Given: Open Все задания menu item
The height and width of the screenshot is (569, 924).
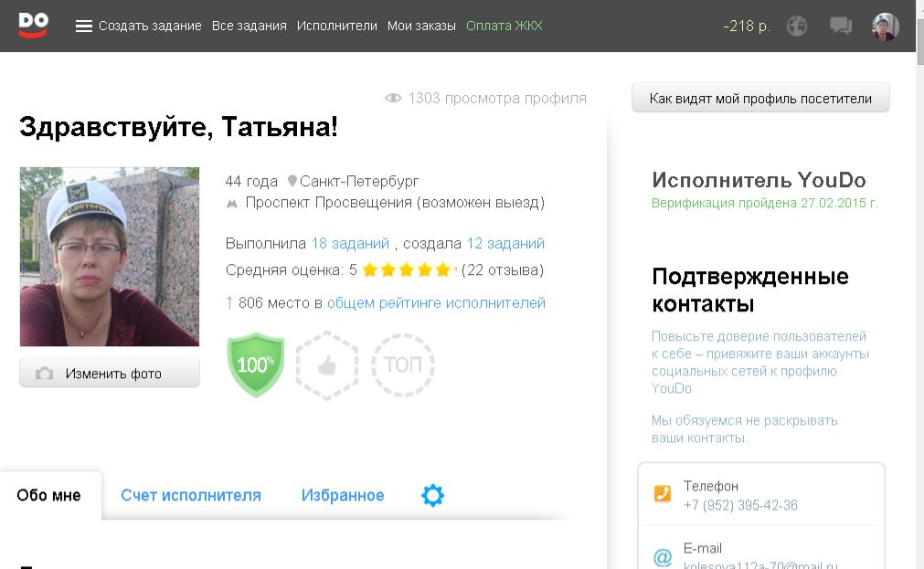Looking at the screenshot, I should coord(249,26).
